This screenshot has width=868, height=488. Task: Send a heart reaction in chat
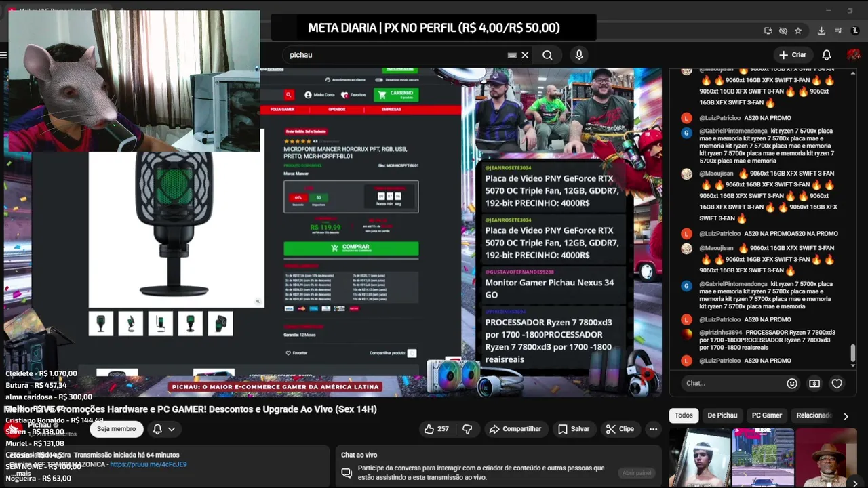pos(837,384)
